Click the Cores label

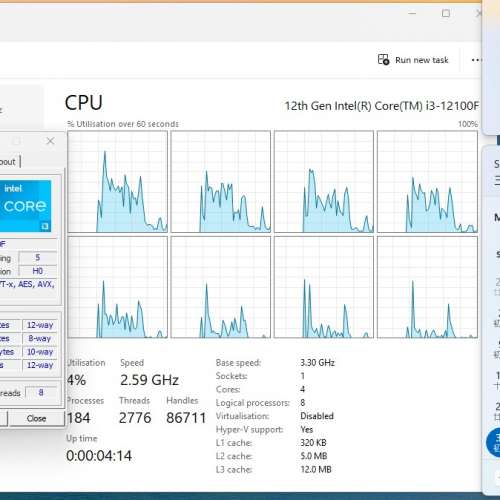(228, 389)
